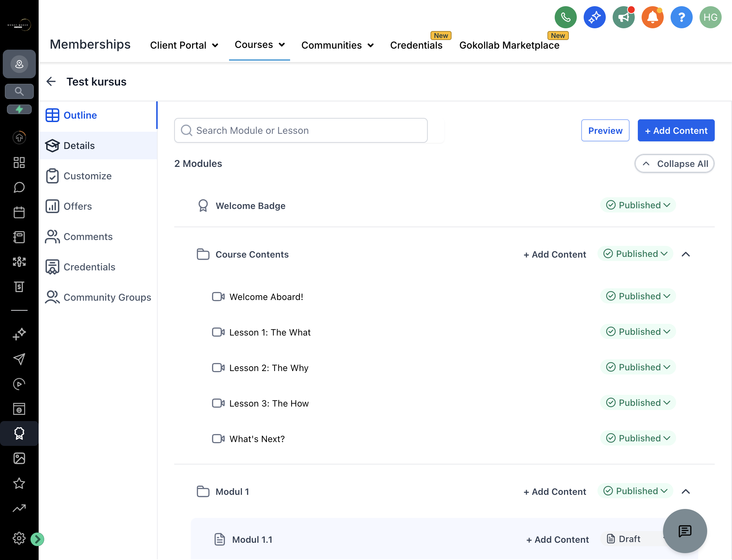Collapse the Course Contents module chevron
Screen dimensions: 732x560
coord(686,254)
